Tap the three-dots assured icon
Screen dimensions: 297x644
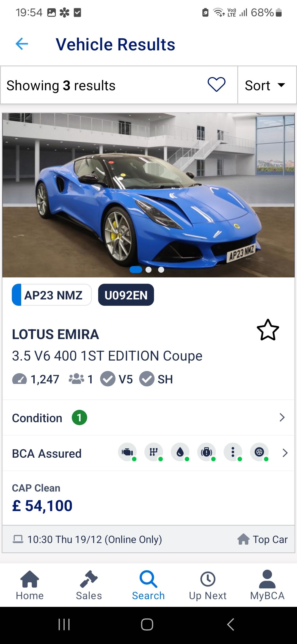(x=233, y=452)
